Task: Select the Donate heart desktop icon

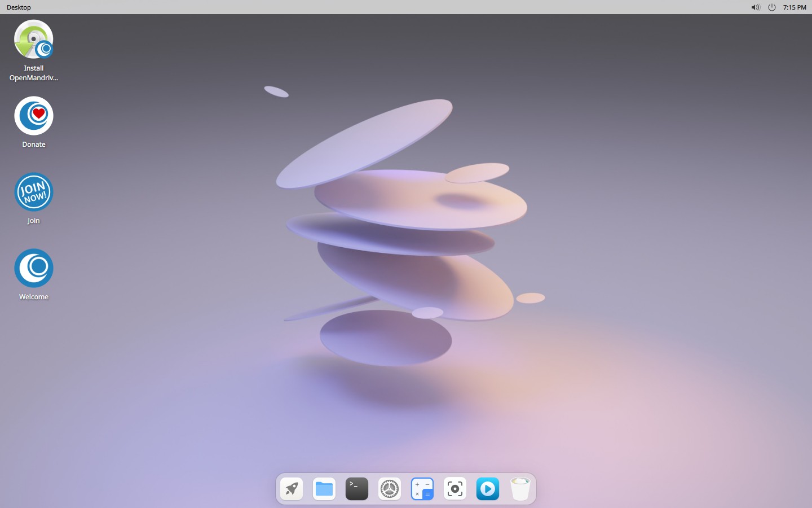Action: click(x=34, y=116)
